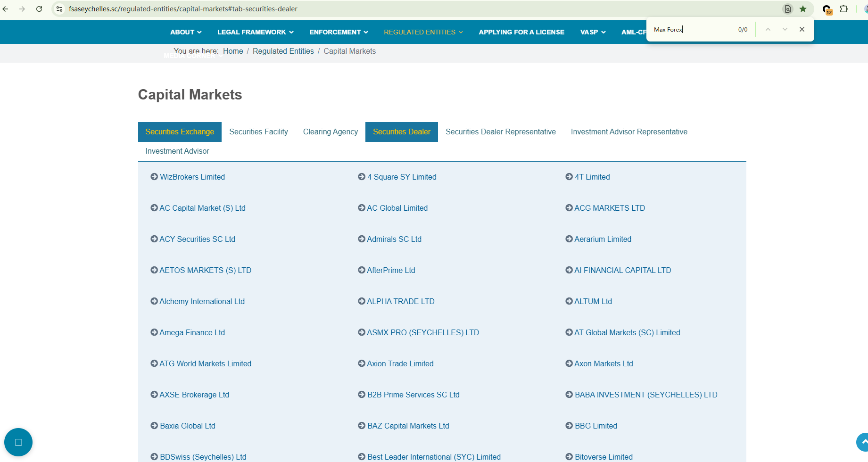
Task: Open the WizBrokers Limited link
Action: pyautogui.click(x=192, y=177)
